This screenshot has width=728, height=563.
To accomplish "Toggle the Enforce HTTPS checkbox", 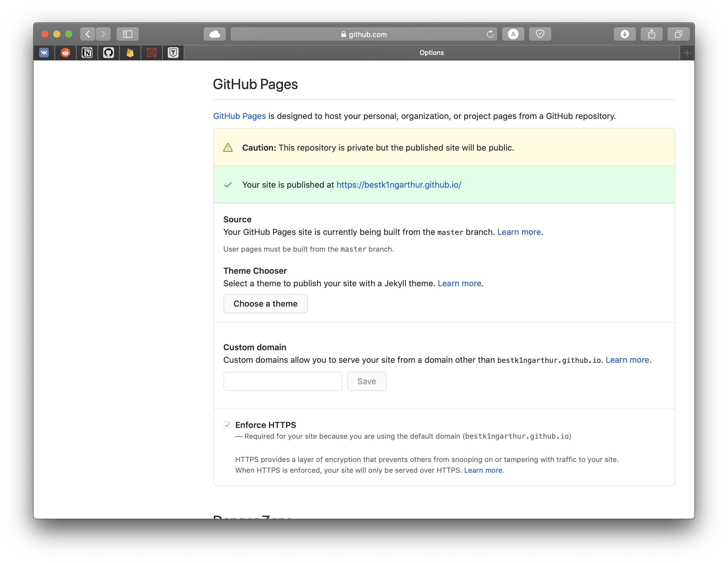I will click(227, 425).
